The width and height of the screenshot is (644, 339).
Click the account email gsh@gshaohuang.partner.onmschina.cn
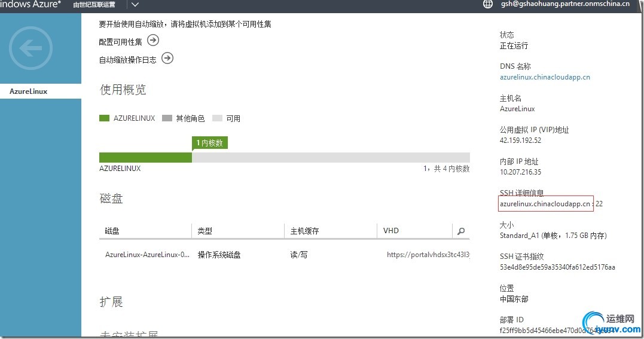pyautogui.click(x=565, y=4)
